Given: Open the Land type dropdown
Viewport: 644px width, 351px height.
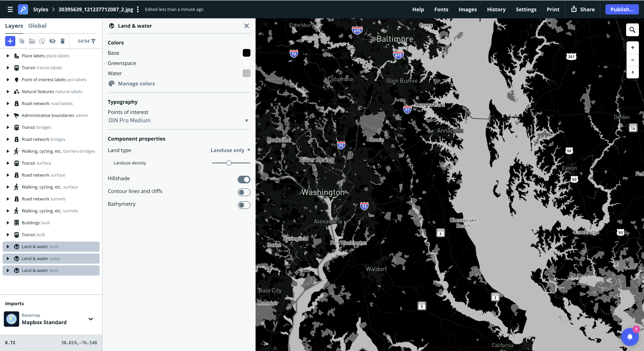Looking at the screenshot, I should pos(230,150).
